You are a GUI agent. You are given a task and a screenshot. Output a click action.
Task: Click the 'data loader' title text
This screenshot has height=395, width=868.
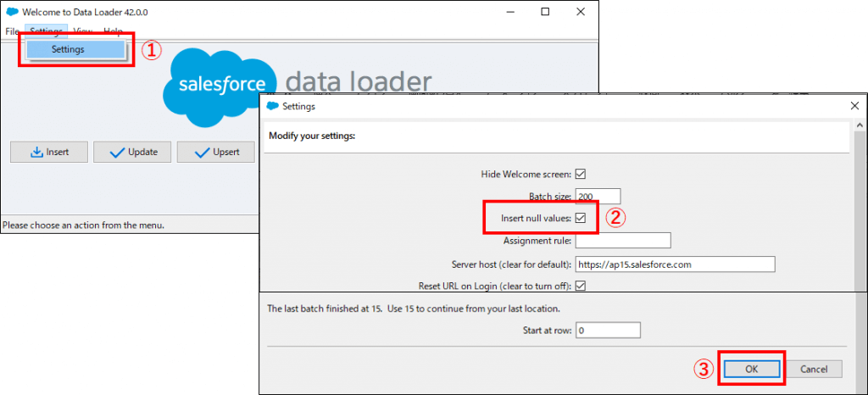(359, 82)
